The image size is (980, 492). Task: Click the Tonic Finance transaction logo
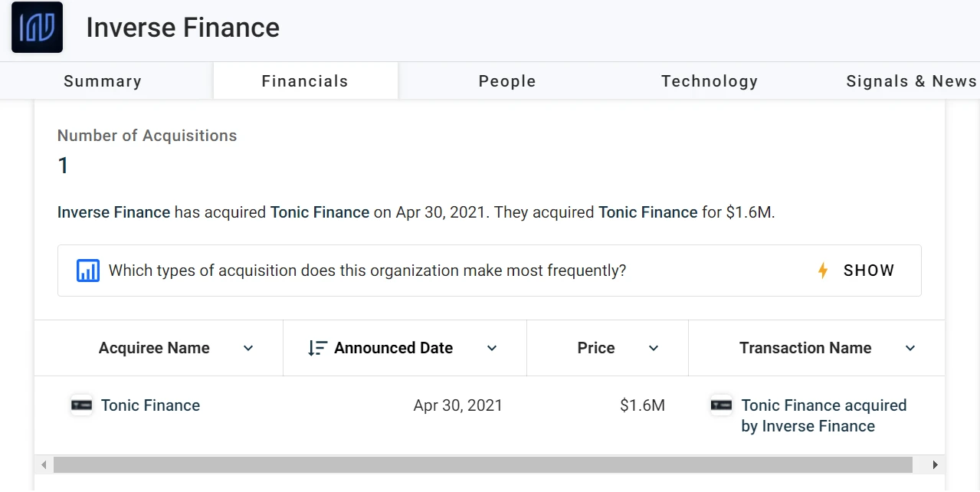[721, 405]
